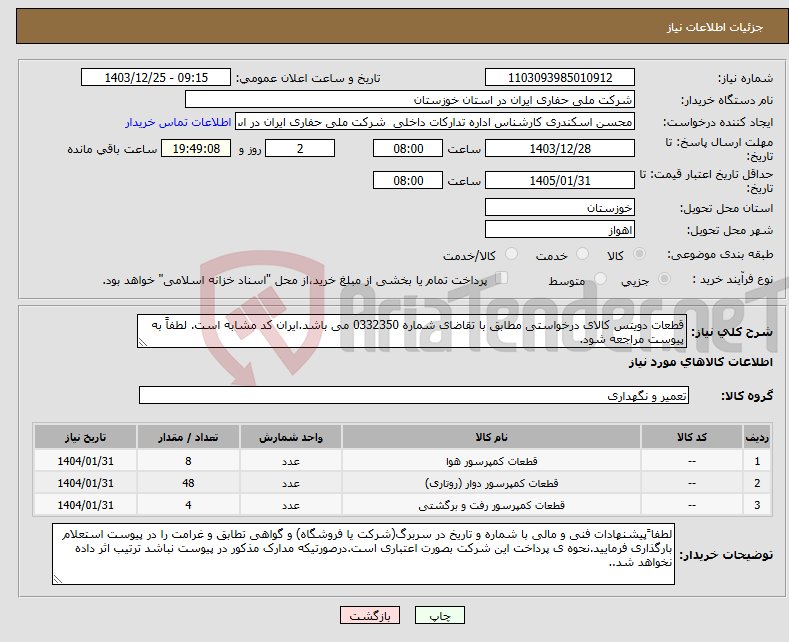The height and width of the screenshot is (642, 789).
Task: Click the response deadline time field 08:00
Action: (408, 148)
